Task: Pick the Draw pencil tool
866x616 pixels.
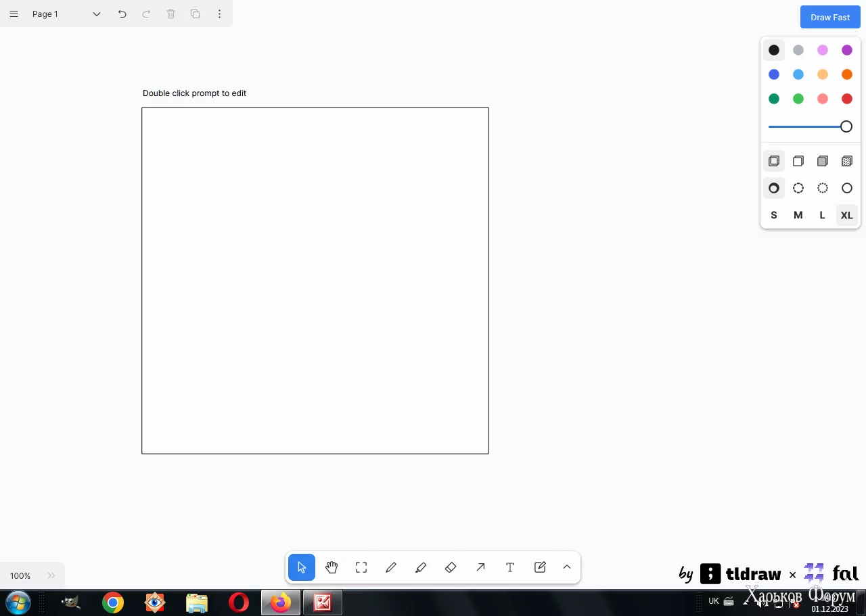Action: click(391, 567)
